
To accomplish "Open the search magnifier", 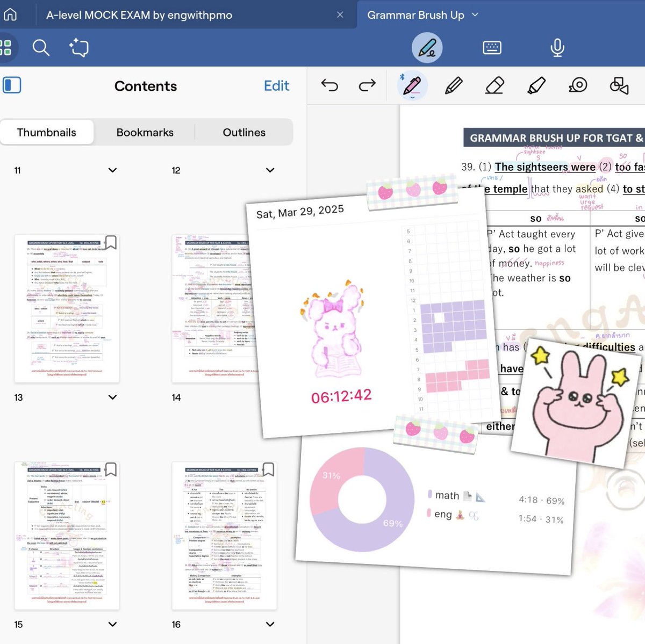I will 41,48.
